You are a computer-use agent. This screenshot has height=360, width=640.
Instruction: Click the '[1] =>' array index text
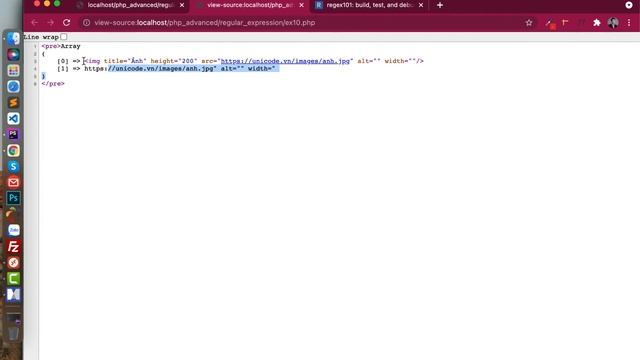click(69, 69)
